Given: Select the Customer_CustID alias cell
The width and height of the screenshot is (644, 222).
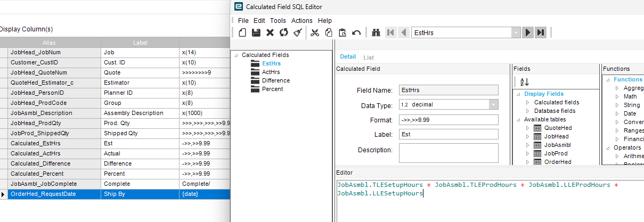Looking at the screenshot, I should tap(54, 63).
